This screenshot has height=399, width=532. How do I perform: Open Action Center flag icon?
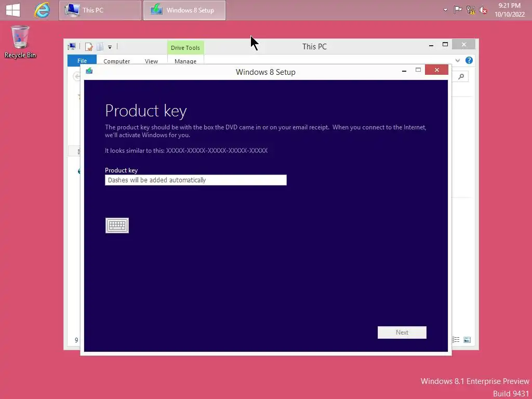458,10
